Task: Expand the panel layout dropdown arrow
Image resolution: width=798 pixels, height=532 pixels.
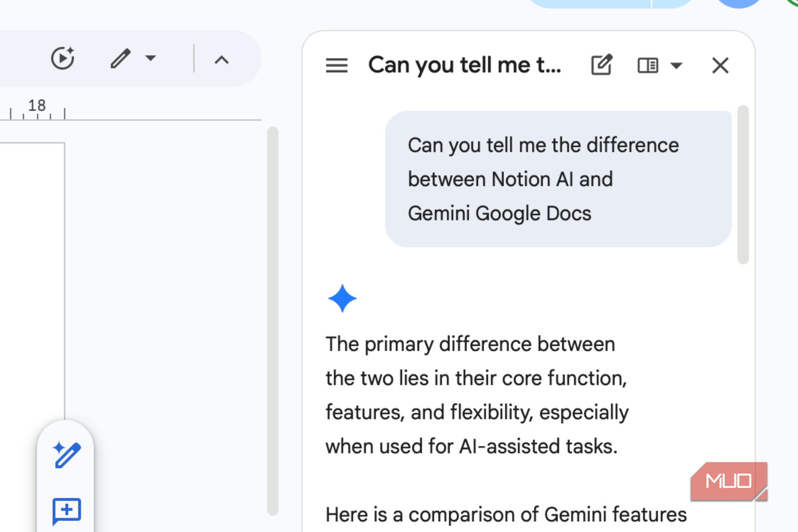Action: tap(676, 65)
